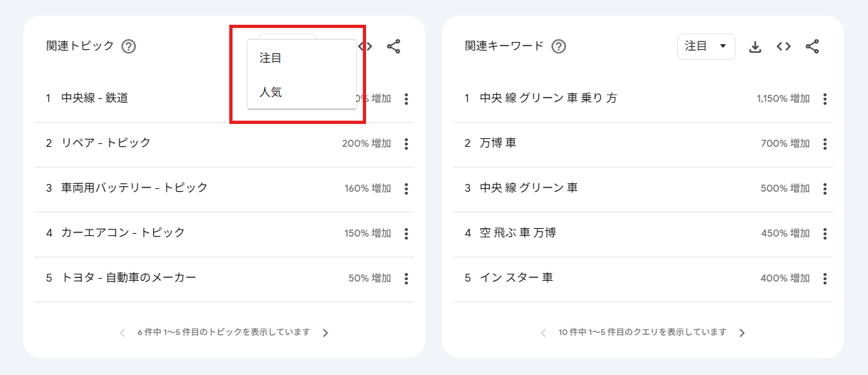
Task: Open more options for イン スター 車 query
Action: pos(825,278)
